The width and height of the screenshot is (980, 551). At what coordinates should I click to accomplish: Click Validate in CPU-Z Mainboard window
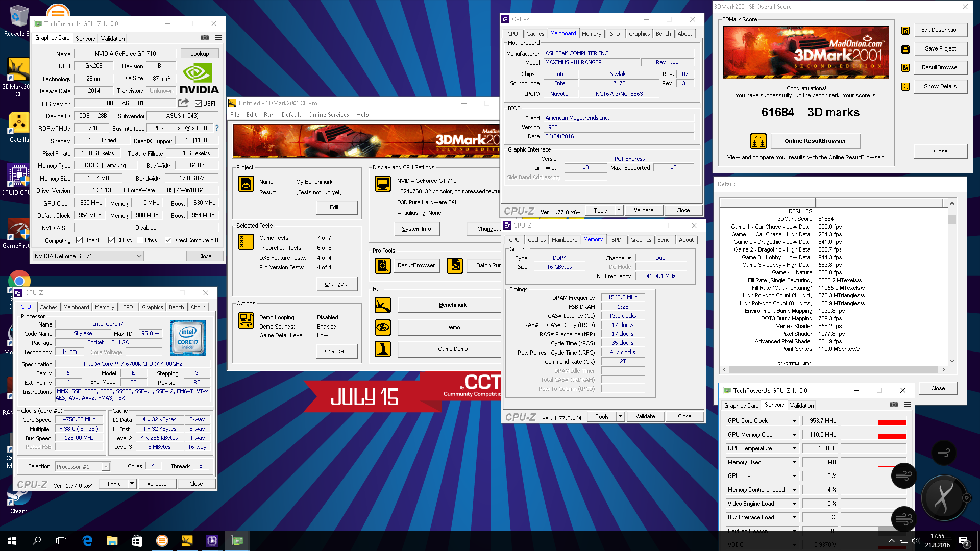[x=643, y=210]
